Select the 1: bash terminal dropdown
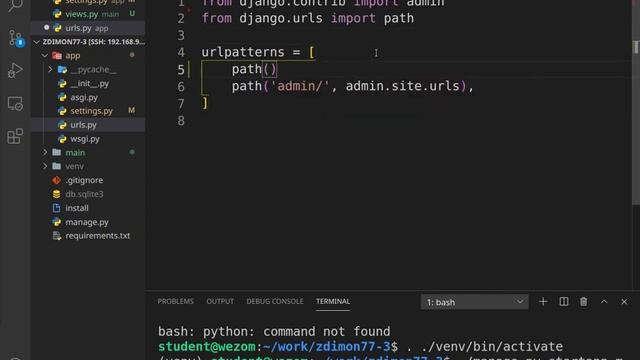640x360 pixels. click(x=474, y=302)
